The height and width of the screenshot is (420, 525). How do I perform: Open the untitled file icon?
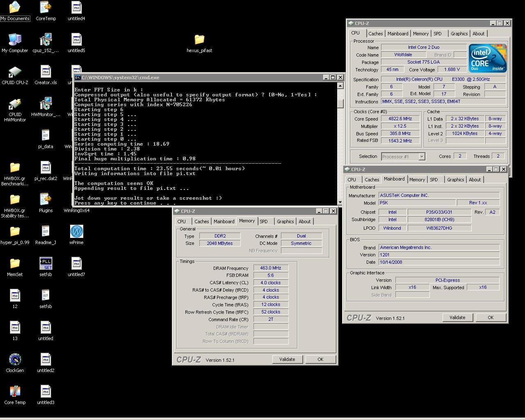[x=46, y=331]
